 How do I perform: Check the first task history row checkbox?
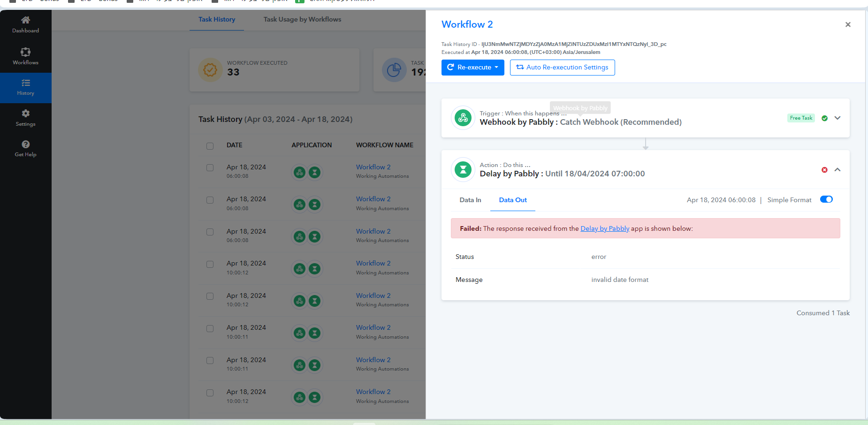pos(210,167)
